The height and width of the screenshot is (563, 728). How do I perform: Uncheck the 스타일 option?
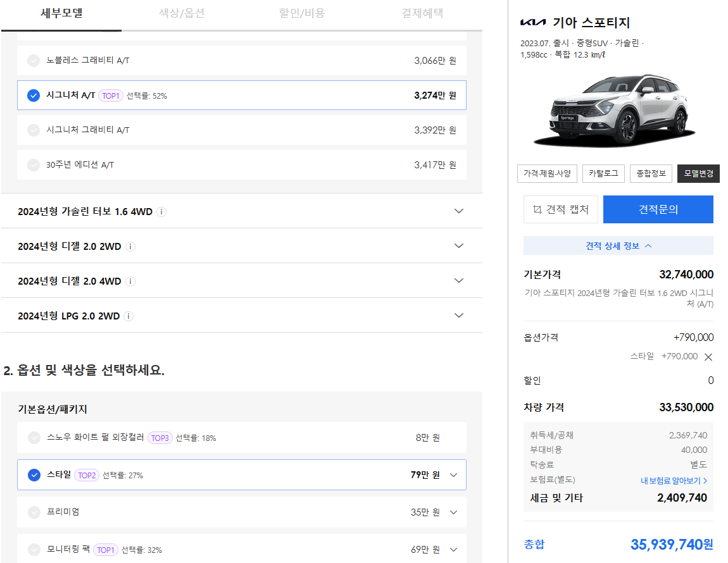point(34,475)
